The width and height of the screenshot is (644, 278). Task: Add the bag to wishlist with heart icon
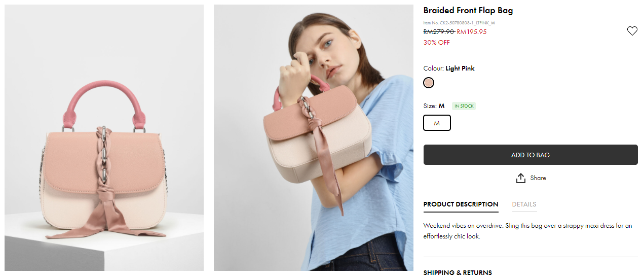[x=632, y=31]
